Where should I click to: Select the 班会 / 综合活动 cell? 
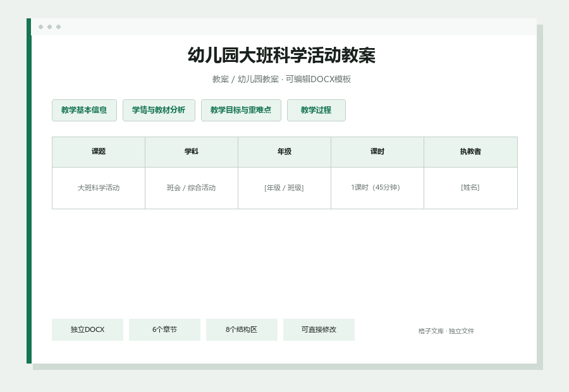pos(192,188)
